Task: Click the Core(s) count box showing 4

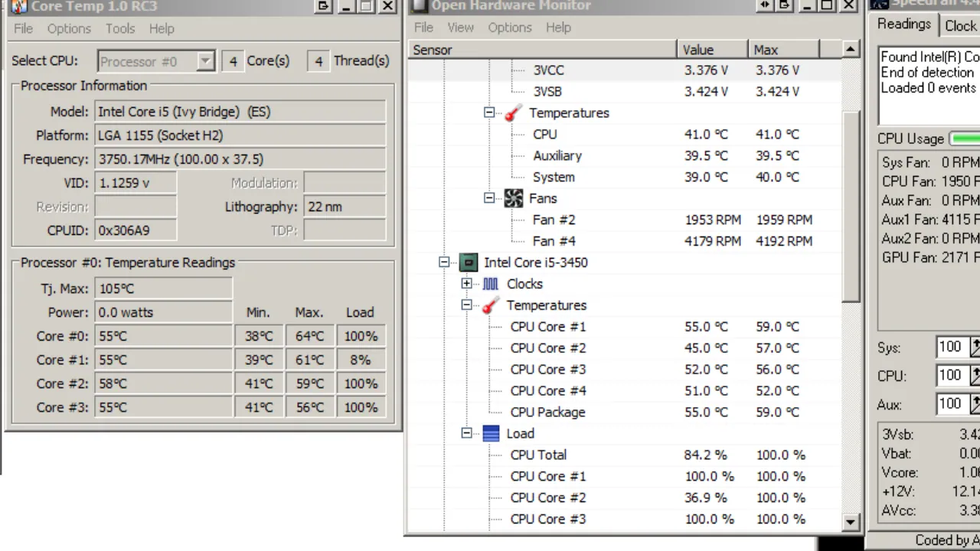Action: coord(233,61)
